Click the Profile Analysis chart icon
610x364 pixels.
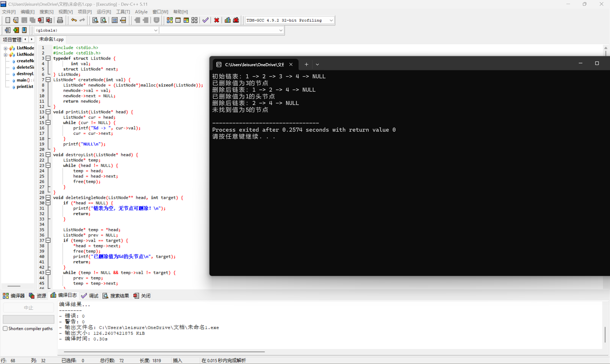pos(227,20)
